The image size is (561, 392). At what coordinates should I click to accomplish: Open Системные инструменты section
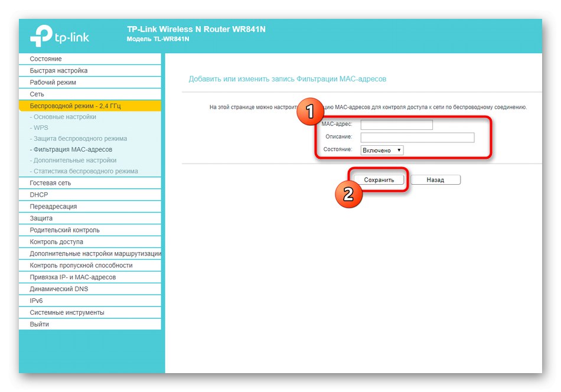pyautogui.click(x=90, y=313)
